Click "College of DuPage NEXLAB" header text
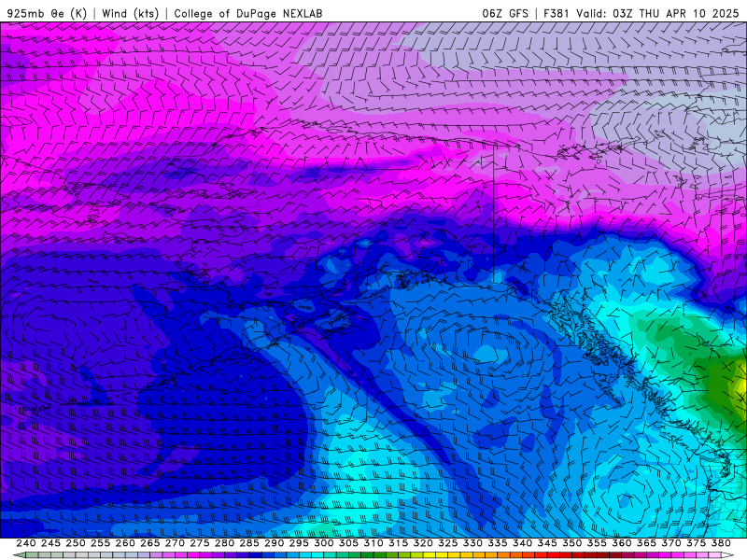Screen dimensions: 747x560 coord(247,13)
